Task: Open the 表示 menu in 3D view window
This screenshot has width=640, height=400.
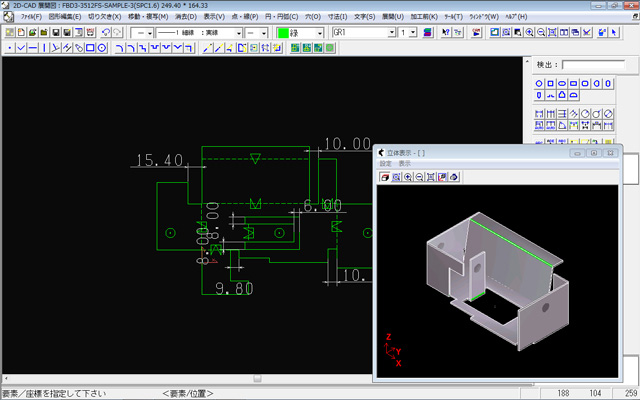Action: 405,163
